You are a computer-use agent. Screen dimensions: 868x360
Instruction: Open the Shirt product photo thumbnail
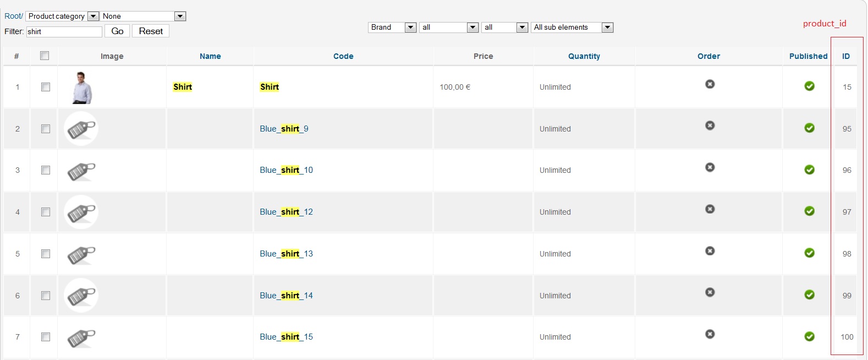point(82,88)
